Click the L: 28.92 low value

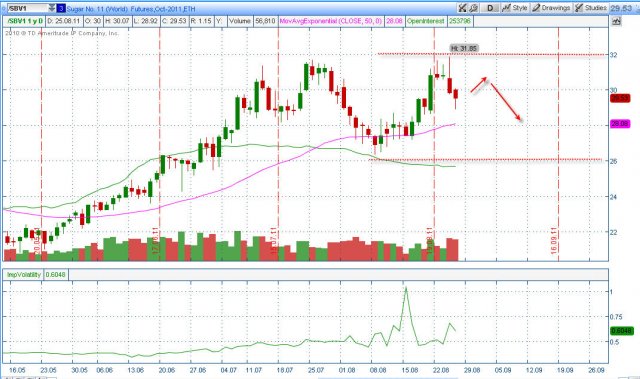tap(146, 21)
